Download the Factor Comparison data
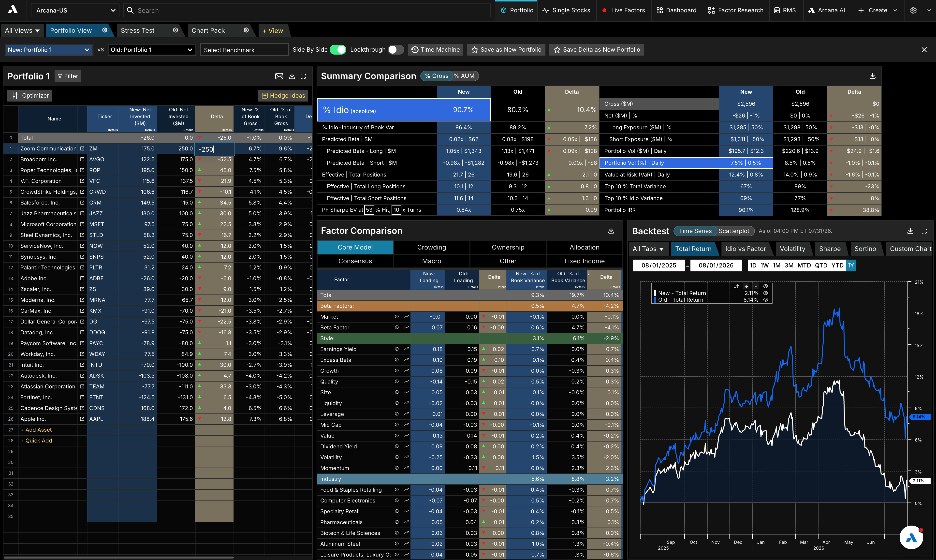The image size is (936, 560). (611, 231)
